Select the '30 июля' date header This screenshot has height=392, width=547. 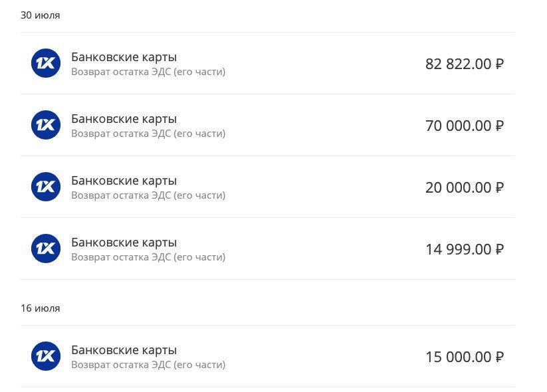(40, 15)
